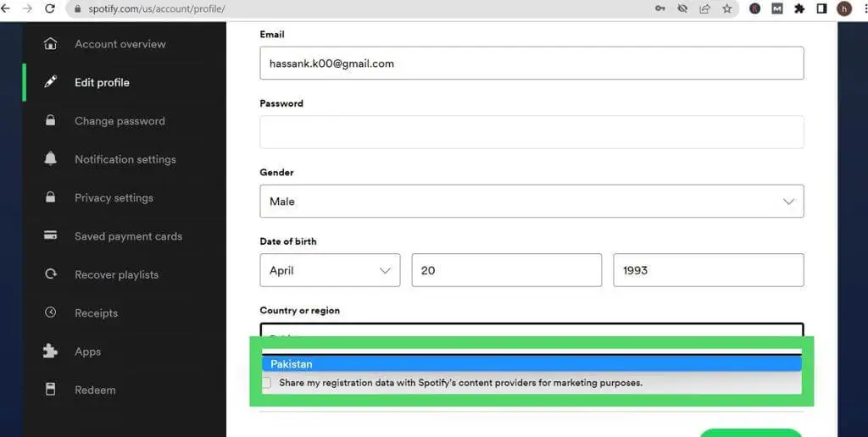Click the puzzle icon beside Apps
The height and width of the screenshot is (437, 868).
click(x=50, y=351)
